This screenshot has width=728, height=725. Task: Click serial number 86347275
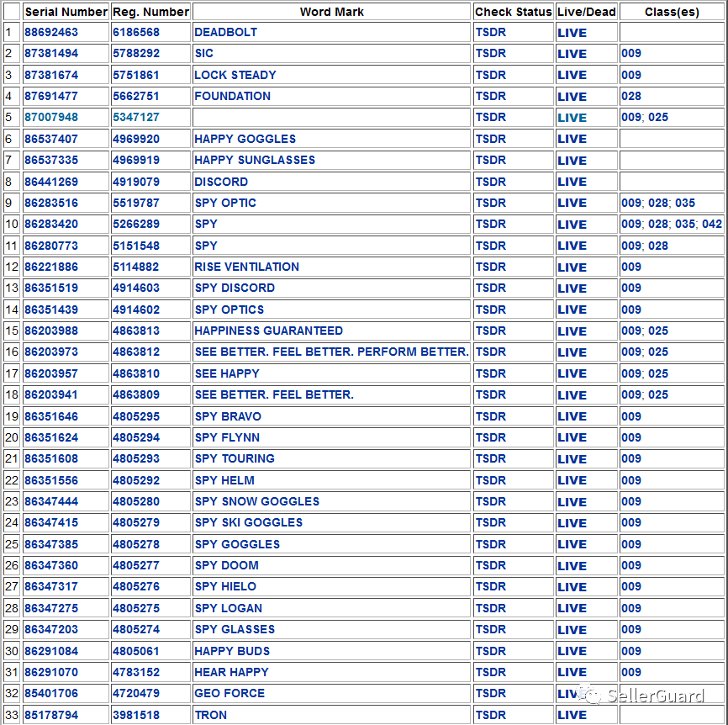[51, 608]
